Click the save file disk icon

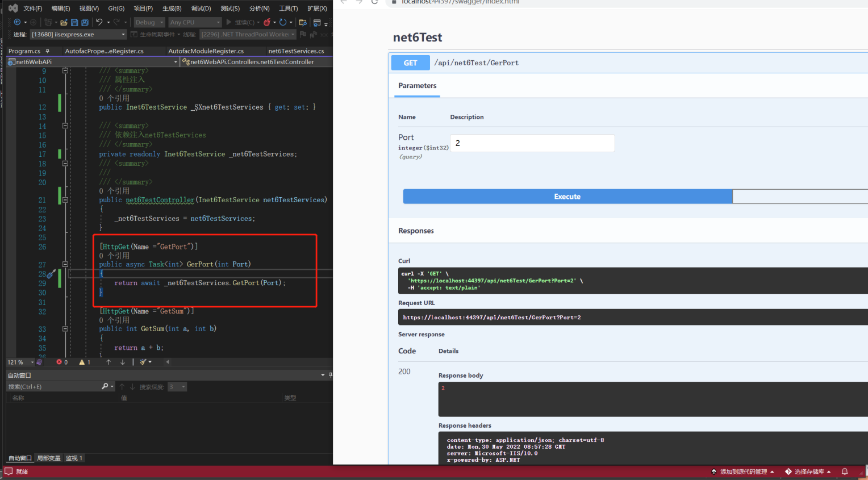point(74,22)
